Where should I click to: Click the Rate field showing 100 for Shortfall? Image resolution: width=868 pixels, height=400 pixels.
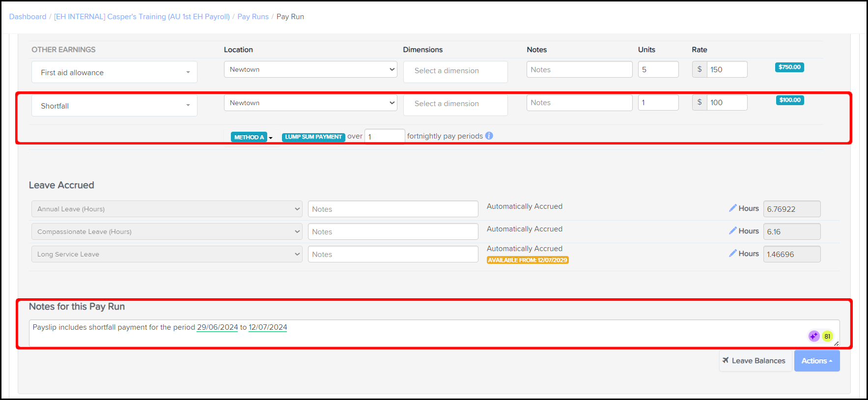pos(727,103)
